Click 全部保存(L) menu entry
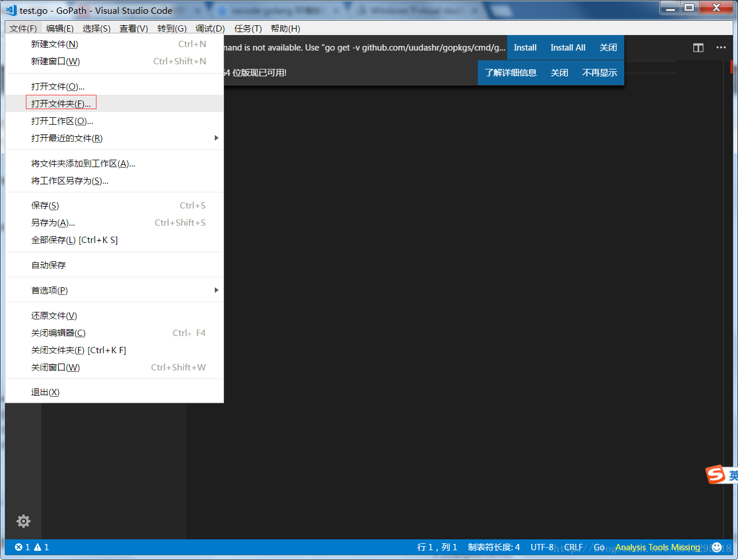Viewport: 738px width, 560px height. 114,240
